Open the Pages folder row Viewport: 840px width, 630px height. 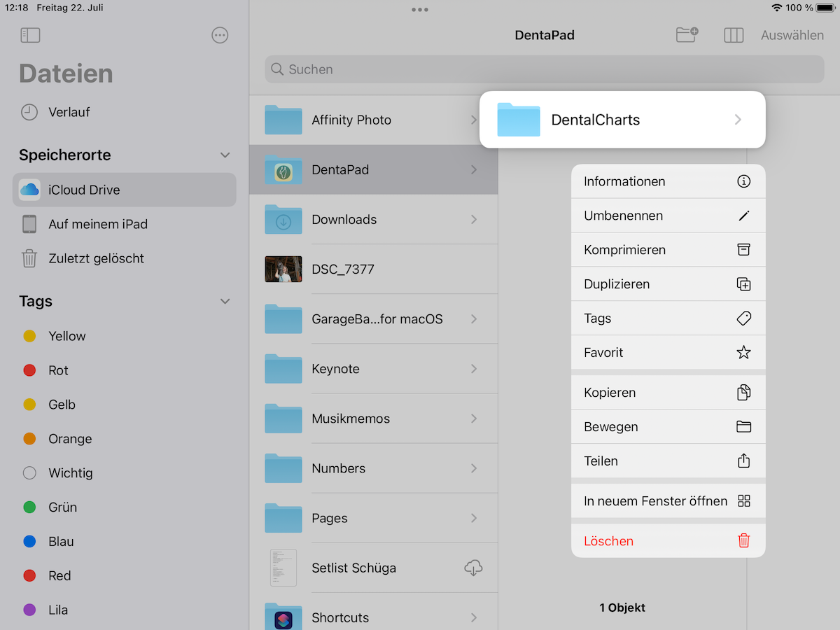pos(374,518)
